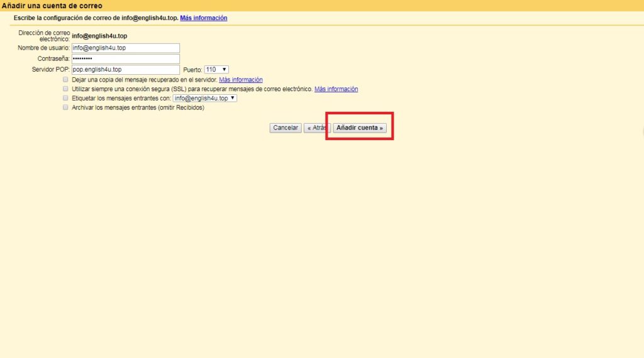The width and height of the screenshot is (644, 358).
Task: Check always use secure SSL connection
Action: (65, 89)
